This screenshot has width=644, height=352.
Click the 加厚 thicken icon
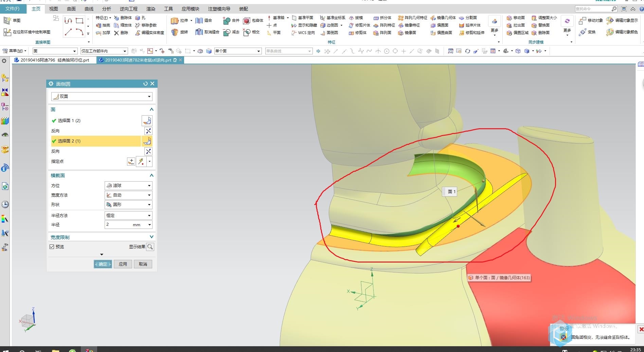pyautogui.click(x=99, y=33)
